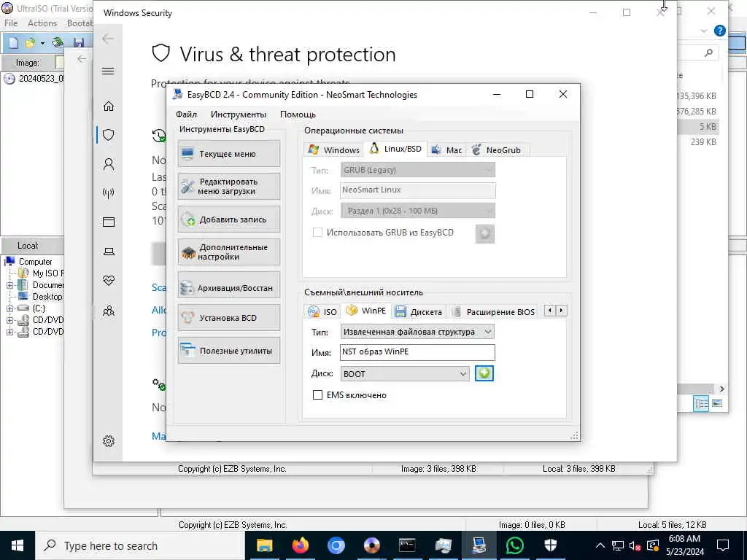The image size is (747, 560).
Task: Open the File menu in UltraISO
Action: point(10,23)
